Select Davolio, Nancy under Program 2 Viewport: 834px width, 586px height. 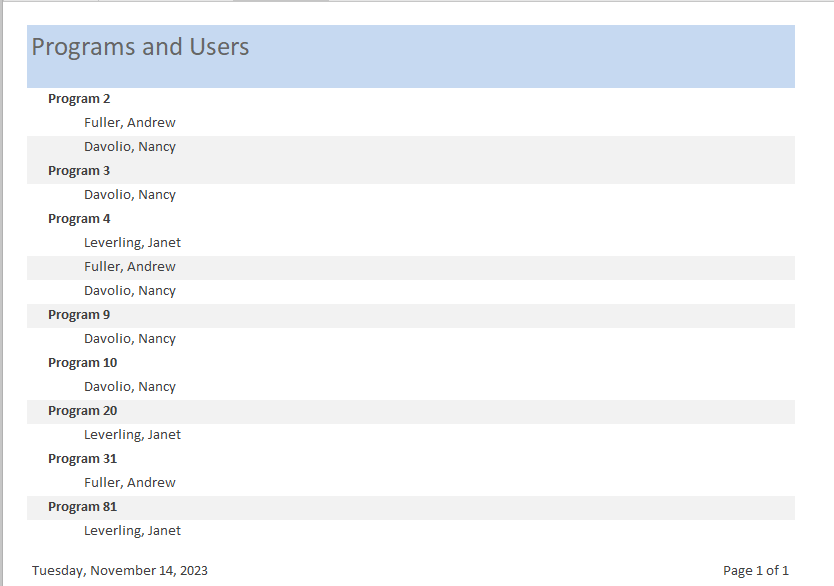tap(130, 147)
